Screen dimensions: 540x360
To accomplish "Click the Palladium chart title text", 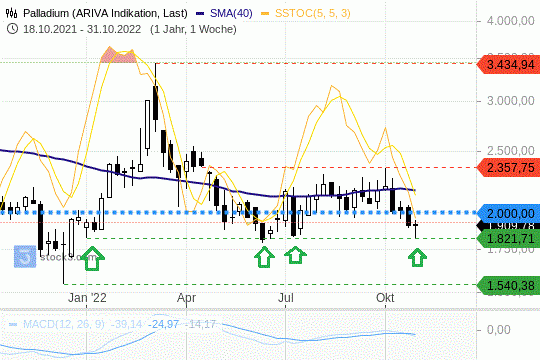I will 105,13.
